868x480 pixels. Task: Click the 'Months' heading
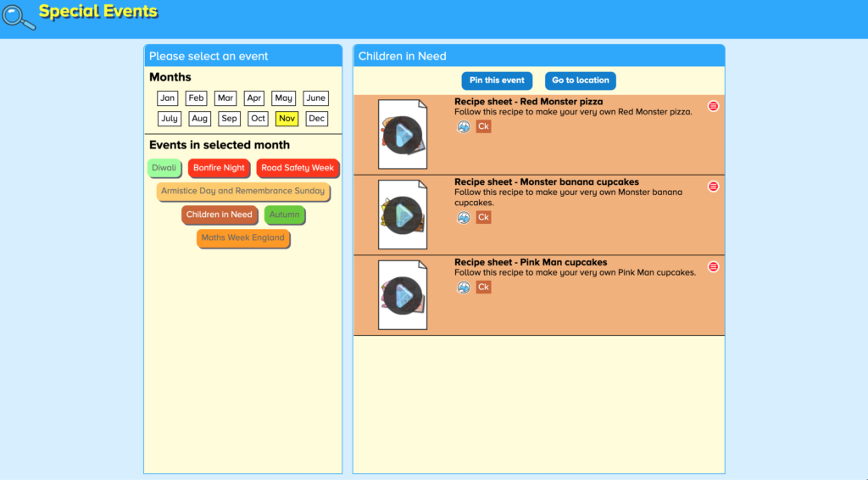pyautogui.click(x=170, y=77)
